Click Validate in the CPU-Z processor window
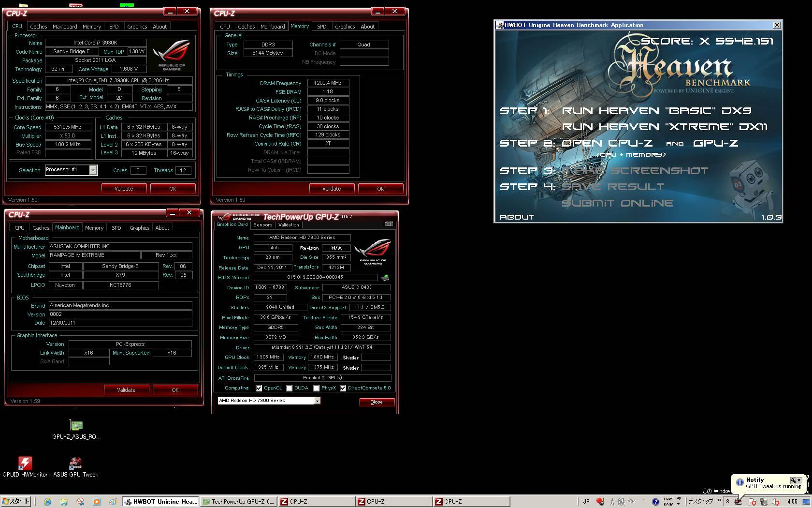The height and width of the screenshot is (508, 812). 124,189
